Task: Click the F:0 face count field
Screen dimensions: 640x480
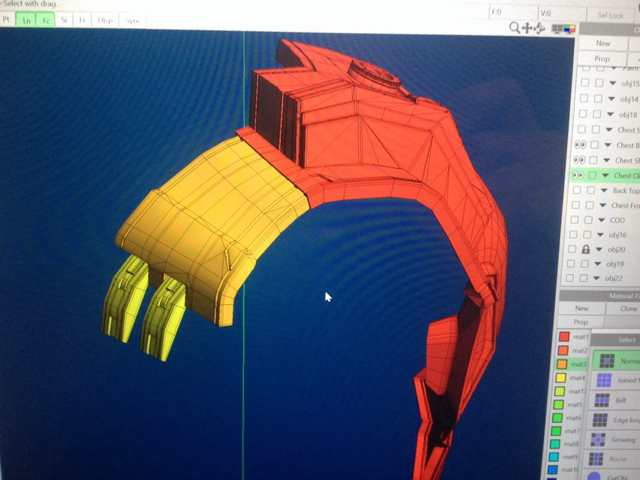Action: point(512,12)
